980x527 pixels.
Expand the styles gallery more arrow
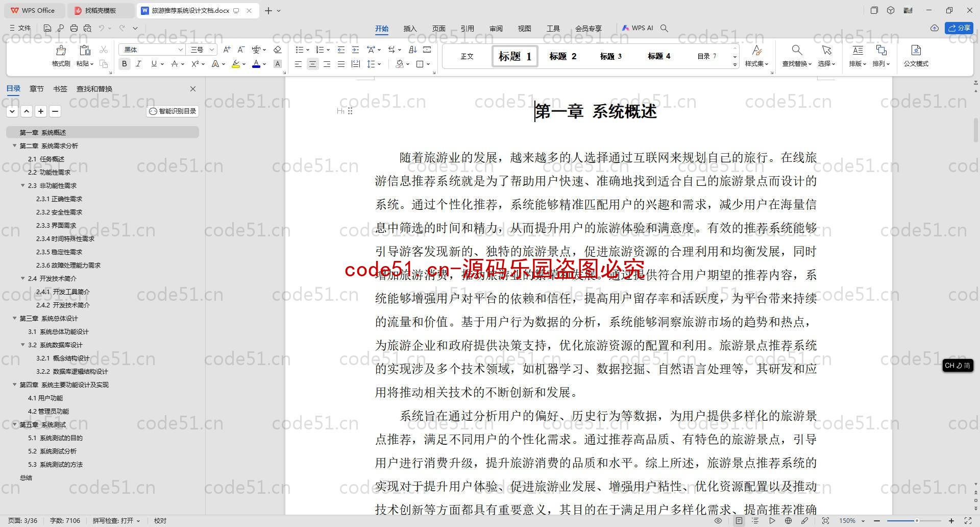[x=735, y=65]
